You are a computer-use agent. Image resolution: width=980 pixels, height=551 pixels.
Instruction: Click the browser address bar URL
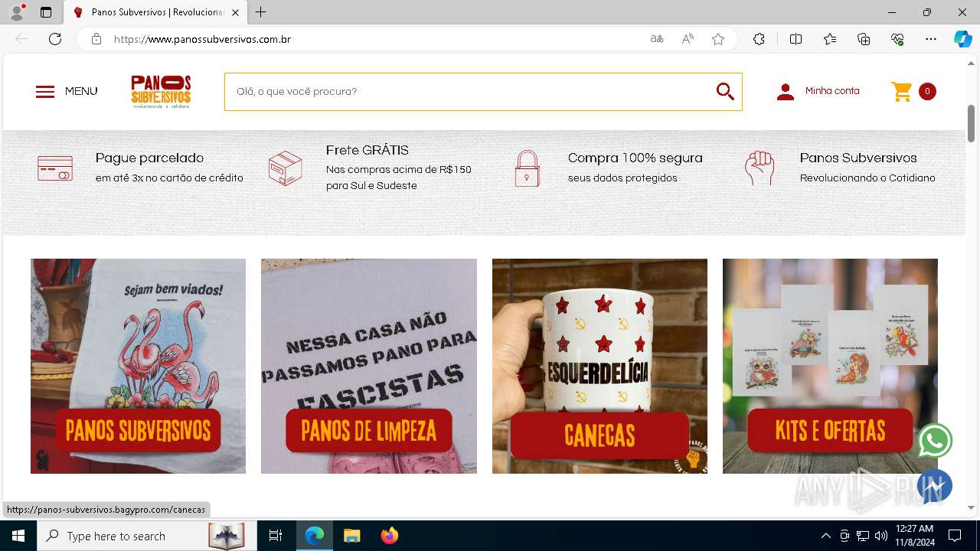[x=202, y=39]
